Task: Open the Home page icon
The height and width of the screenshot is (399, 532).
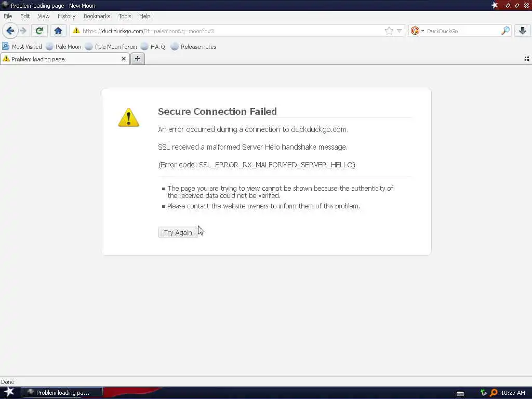Action: click(x=58, y=31)
